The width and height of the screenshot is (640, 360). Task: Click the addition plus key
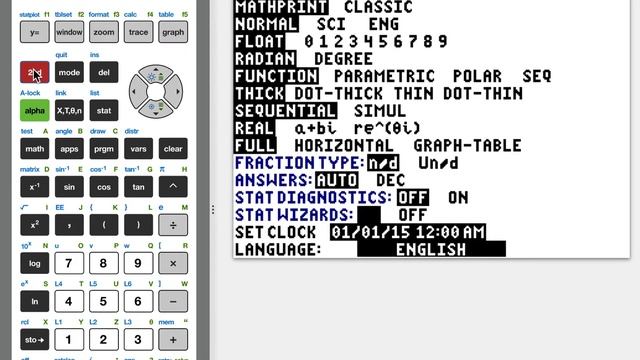point(173,339)
